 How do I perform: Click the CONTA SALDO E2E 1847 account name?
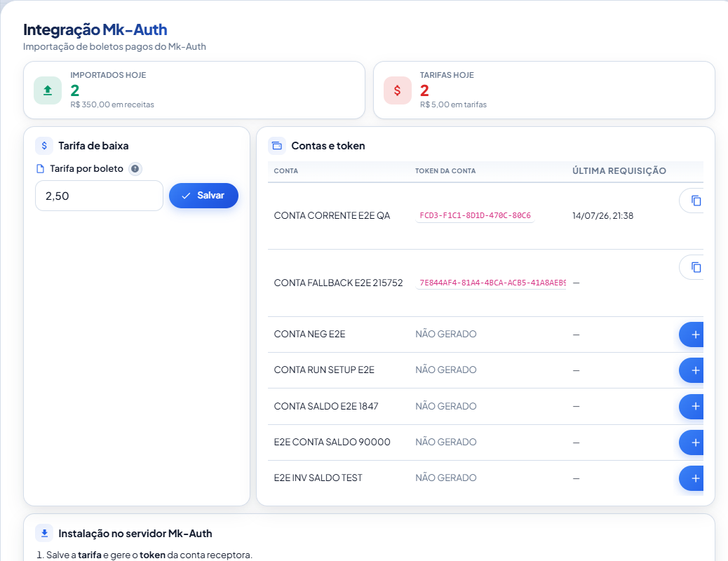[326, 406]
